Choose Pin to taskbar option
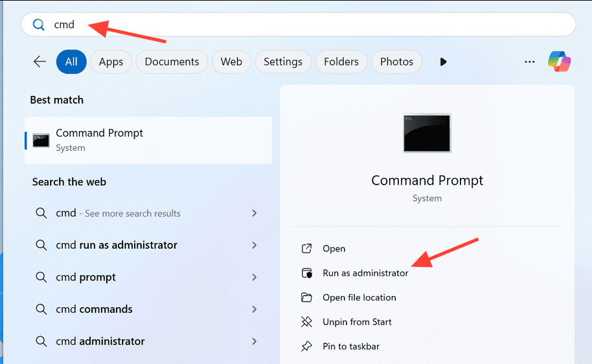The width and height of the screenshot is (592, 364). click(x=351, y=347)
